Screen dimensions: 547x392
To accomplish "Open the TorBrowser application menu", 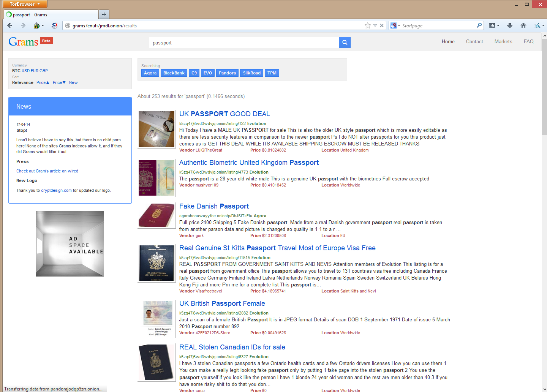I will (x=25, y=4).
